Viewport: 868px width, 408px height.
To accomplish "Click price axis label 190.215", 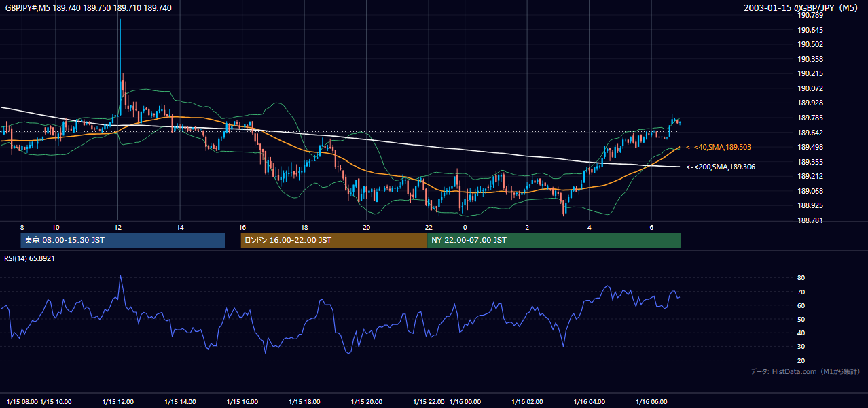I will 811,73.
